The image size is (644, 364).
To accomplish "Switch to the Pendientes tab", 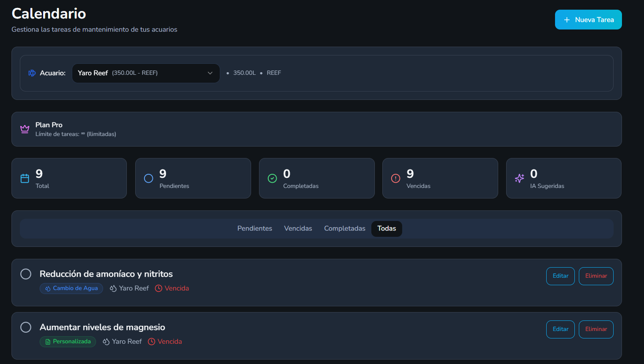I will 255,228.
